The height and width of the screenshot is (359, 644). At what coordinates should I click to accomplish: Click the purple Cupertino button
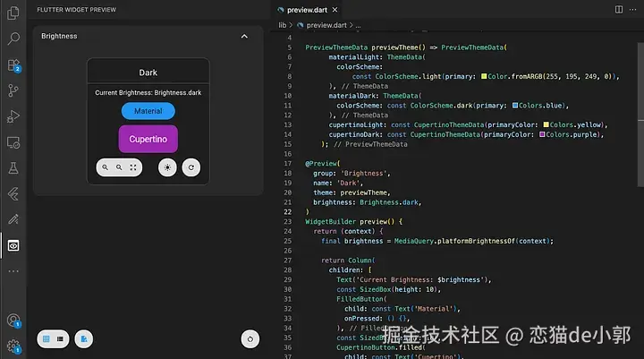(x=148, y=139)
